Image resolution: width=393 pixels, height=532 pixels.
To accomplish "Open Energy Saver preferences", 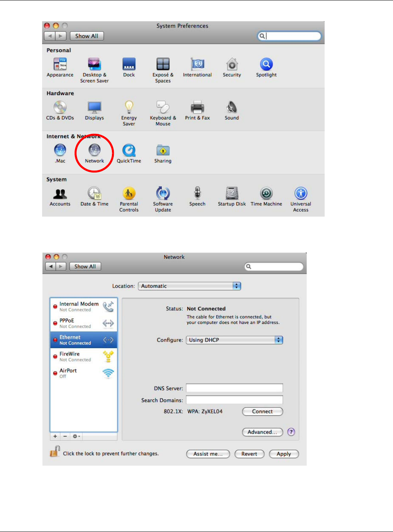I will point(129,113).
